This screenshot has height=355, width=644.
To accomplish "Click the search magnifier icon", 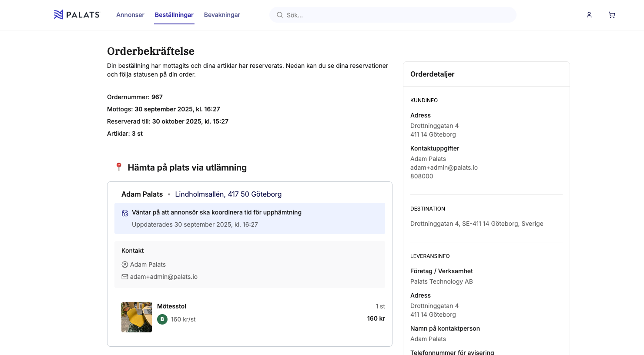I will (280, 15).
